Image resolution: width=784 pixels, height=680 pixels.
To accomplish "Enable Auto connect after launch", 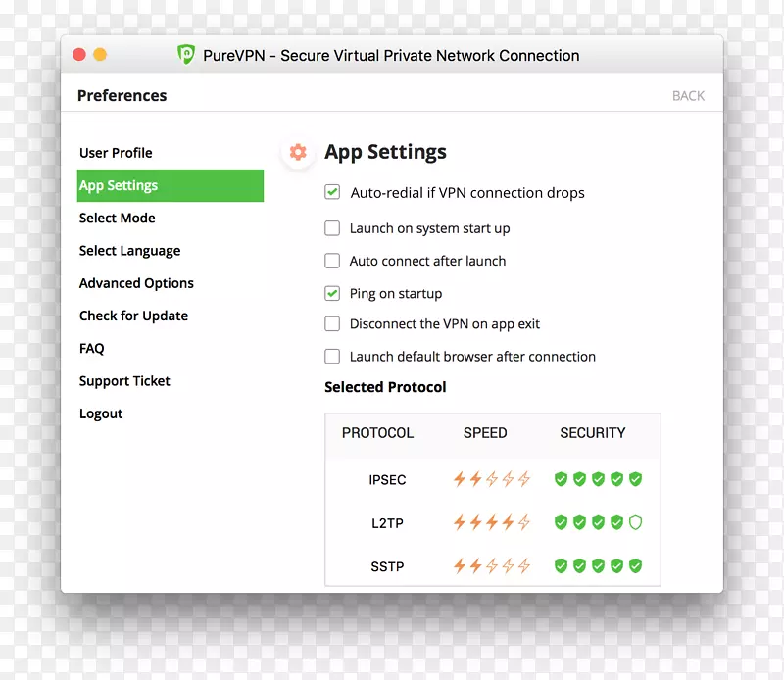I will point(332,261).
